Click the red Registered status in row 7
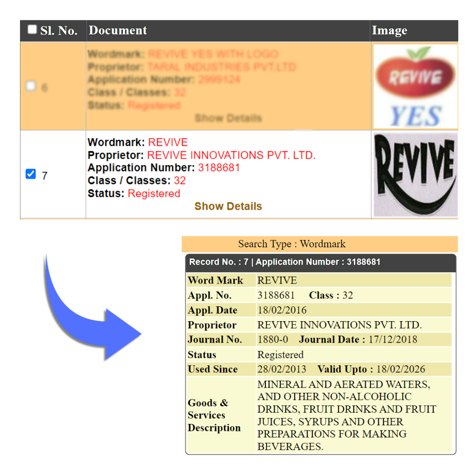 154,194
